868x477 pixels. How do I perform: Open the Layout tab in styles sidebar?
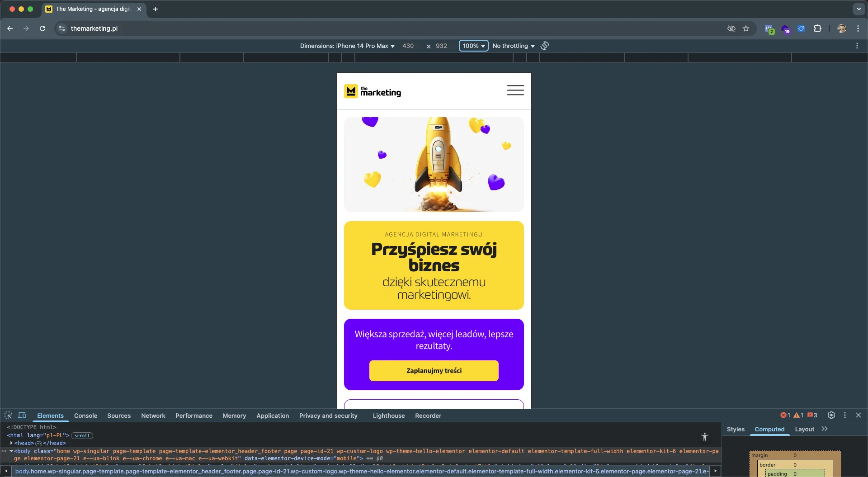(x=805, y=429)
